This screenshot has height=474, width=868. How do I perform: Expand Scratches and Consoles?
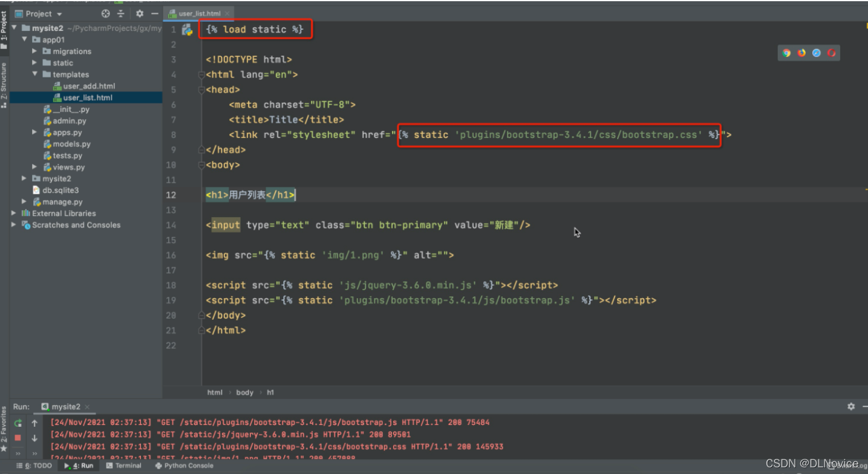pos(14,225)
